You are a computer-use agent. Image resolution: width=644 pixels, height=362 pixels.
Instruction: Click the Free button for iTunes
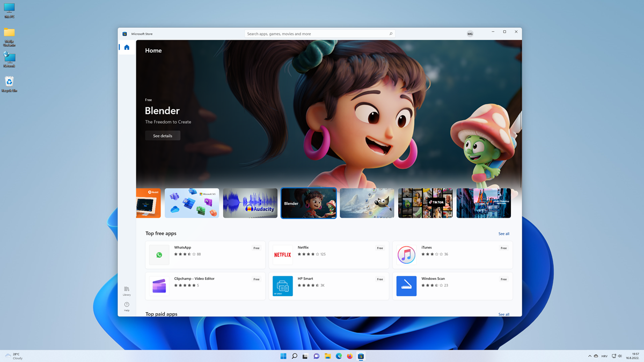click(x=504, y=248)
